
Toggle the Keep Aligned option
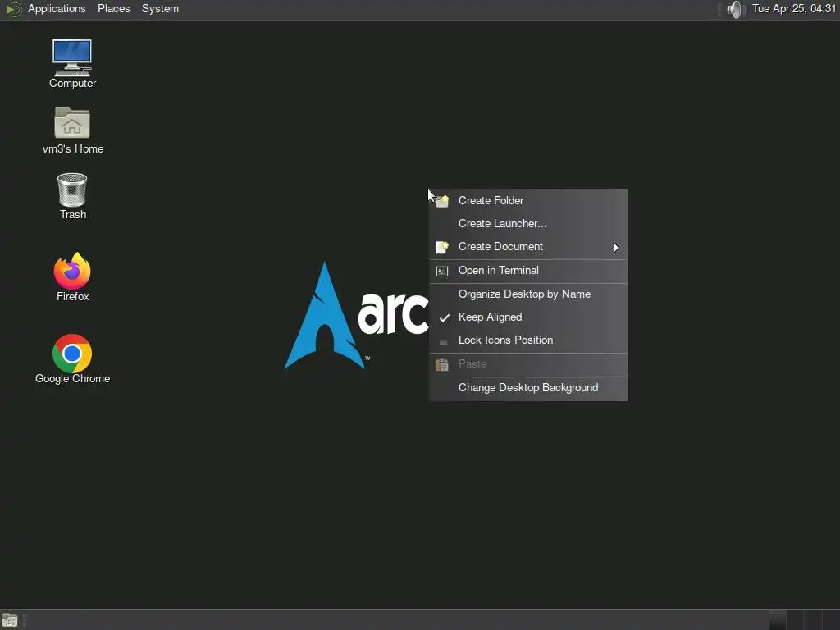[528, 317]
